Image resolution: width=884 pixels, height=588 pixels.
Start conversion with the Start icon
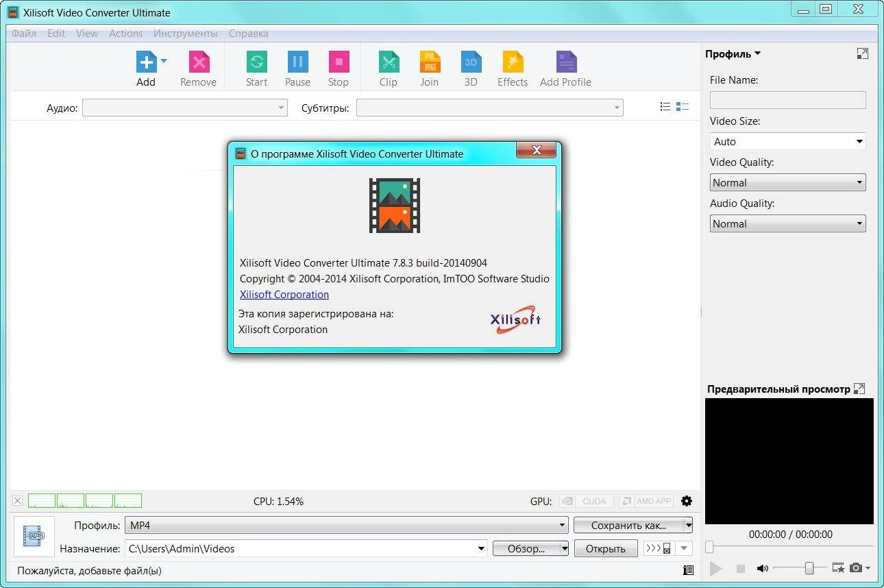[x=256, y=62]
